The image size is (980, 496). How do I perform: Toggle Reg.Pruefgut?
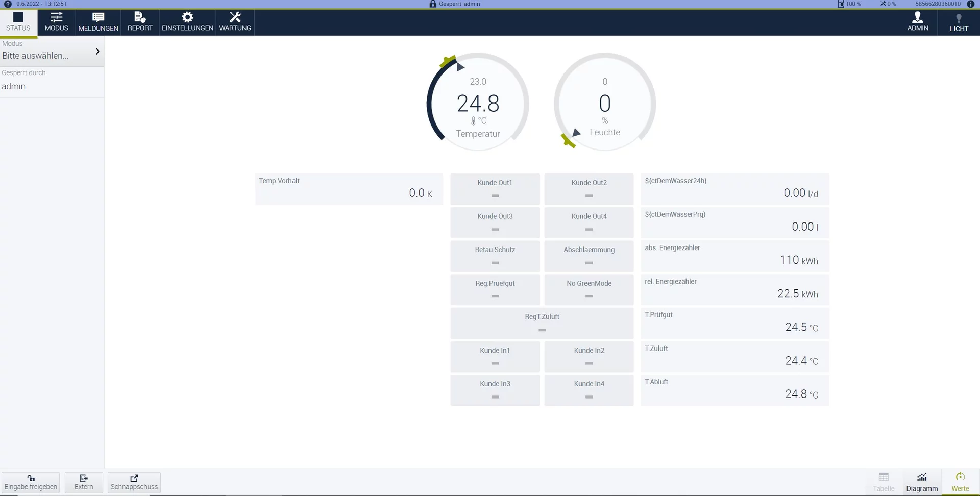click(x=495, y=290)
